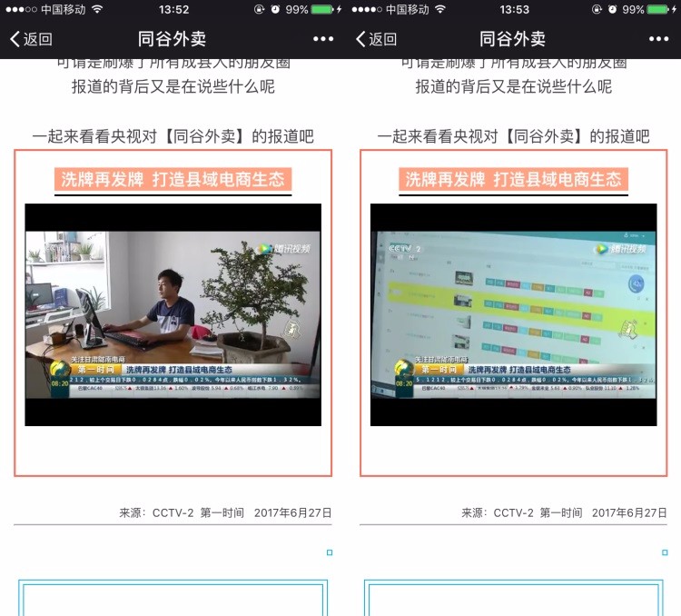This screenshot has width=681, height=616.
Task: Tap 报道的背后又是在说些什么呢 text on left
Action: 173,86
